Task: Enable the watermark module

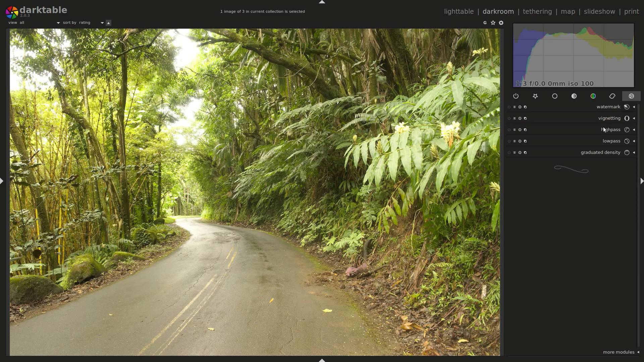Action: pos(509,107)
